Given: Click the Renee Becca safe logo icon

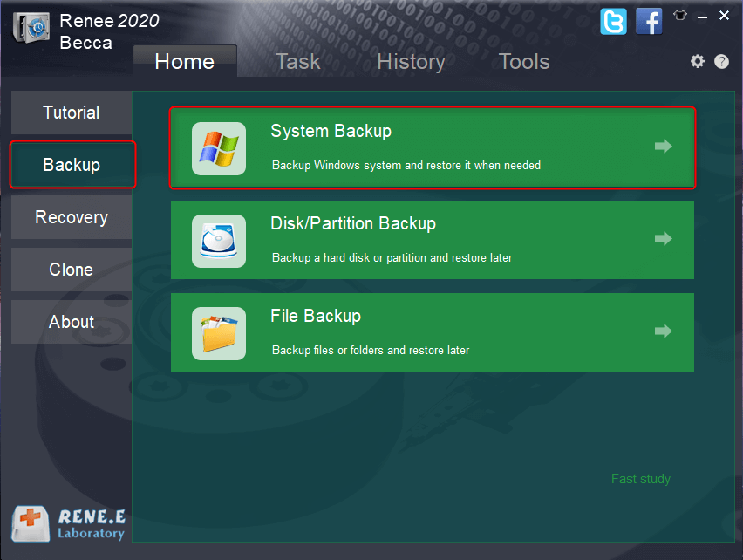Looking at the screenshot, I should point(31,28).
